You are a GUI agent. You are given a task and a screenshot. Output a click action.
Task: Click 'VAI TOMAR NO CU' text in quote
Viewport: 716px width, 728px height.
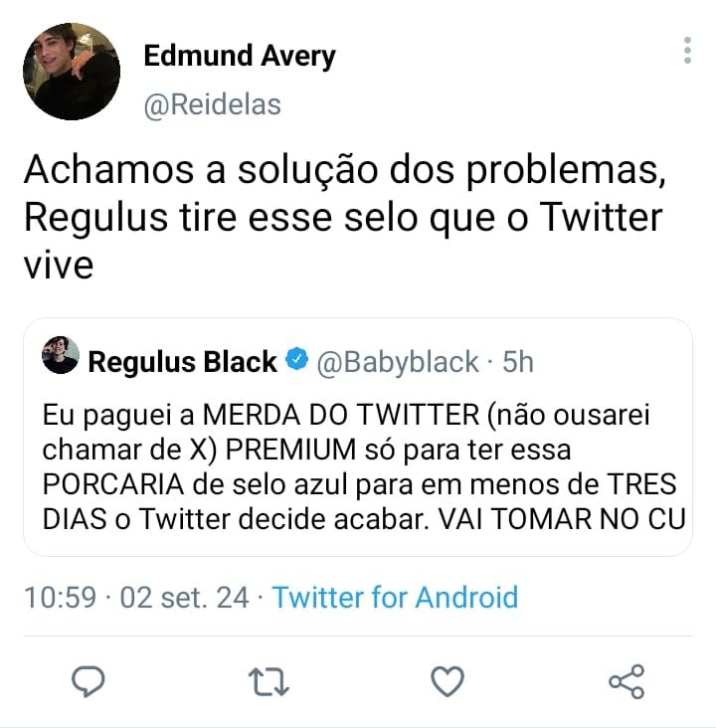(563, 519)
